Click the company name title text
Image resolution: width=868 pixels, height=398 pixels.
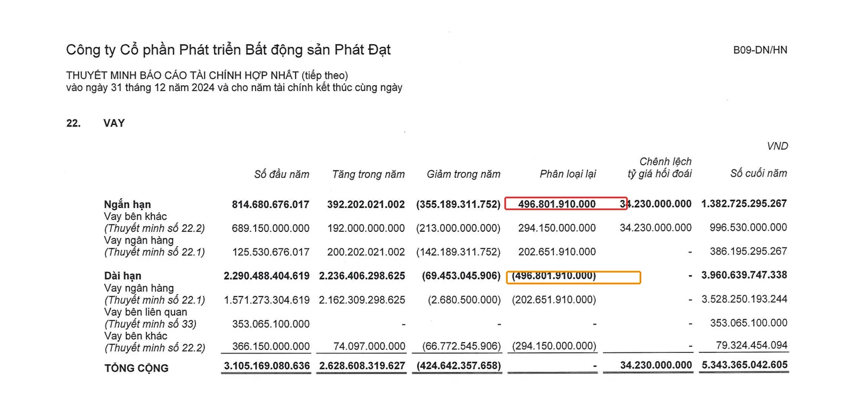point(228,50)
